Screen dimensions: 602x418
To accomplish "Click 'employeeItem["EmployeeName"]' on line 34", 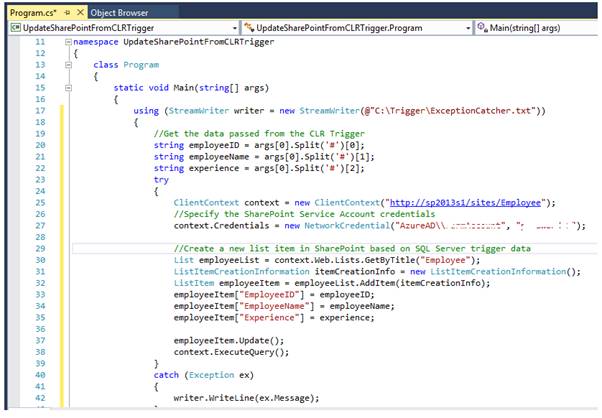I will pos(244,306).
